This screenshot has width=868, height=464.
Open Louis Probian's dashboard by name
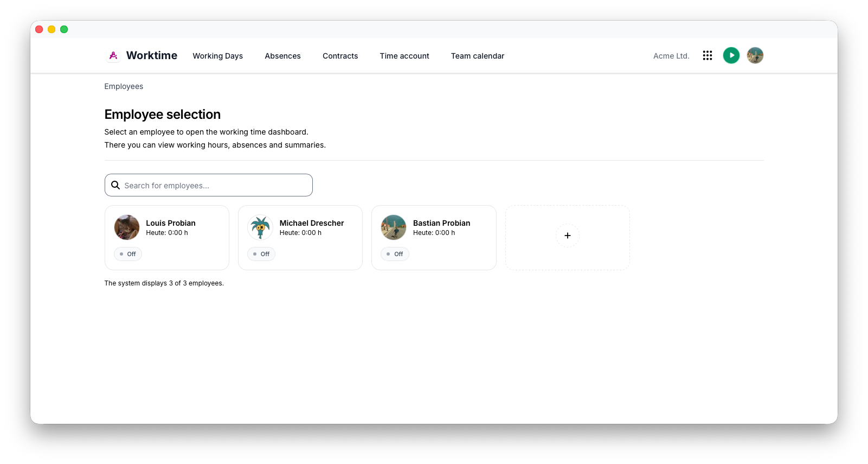[171, 223]
